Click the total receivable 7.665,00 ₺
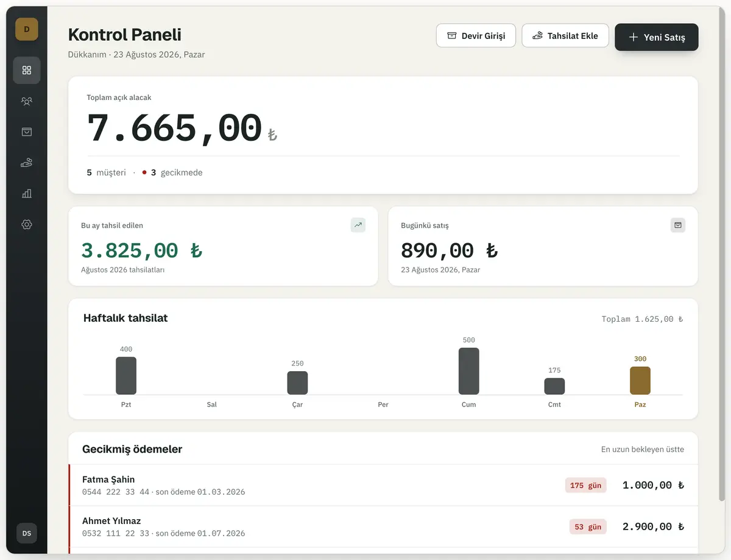The image size is (731, 560). [x=182, y=128]
